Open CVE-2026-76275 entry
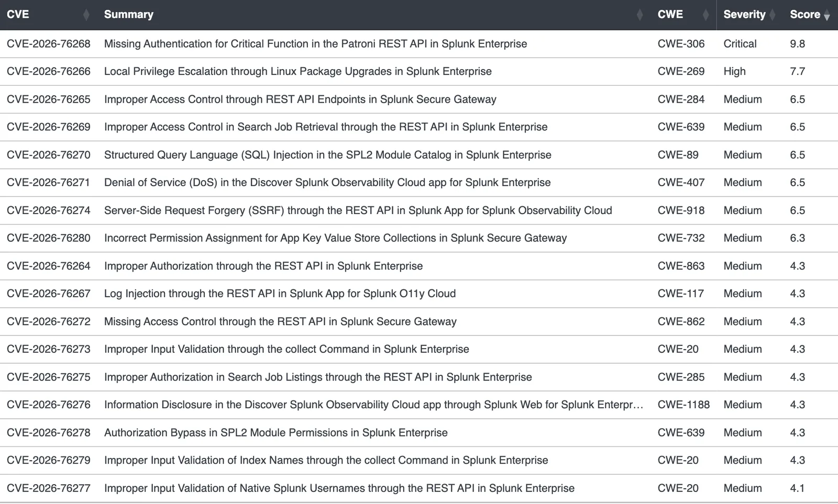This screenshot has height=504, width=838. point(49,377)
